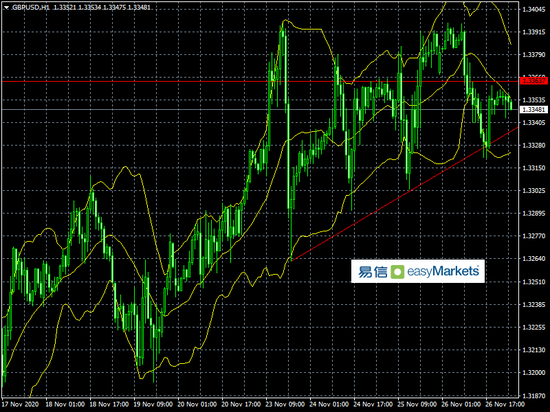550x412 pixels.
Task: Click the 1.33521 open value in header
Action: pyautogui.click(x=65, y=7)
